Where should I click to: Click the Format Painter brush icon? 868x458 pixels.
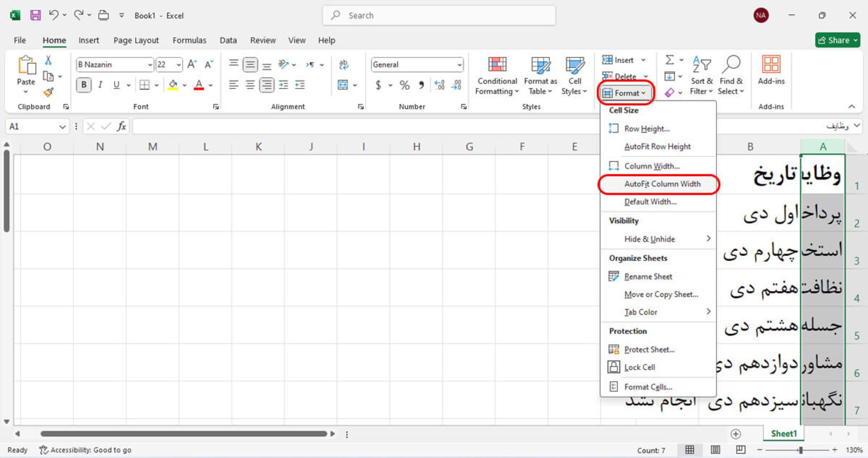(x=48, y=93)
